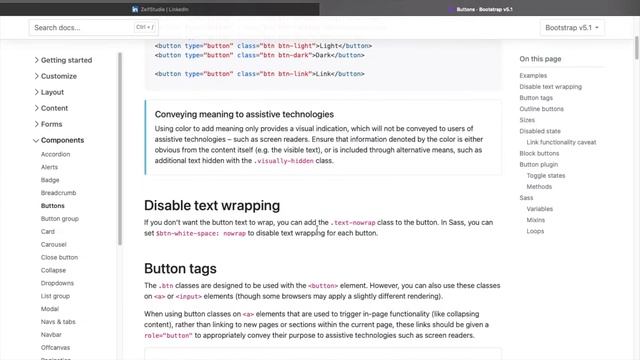This screenshot has width=640, height=360.
Task: Jump to Variables in page contents
Action: pos(539,209)
